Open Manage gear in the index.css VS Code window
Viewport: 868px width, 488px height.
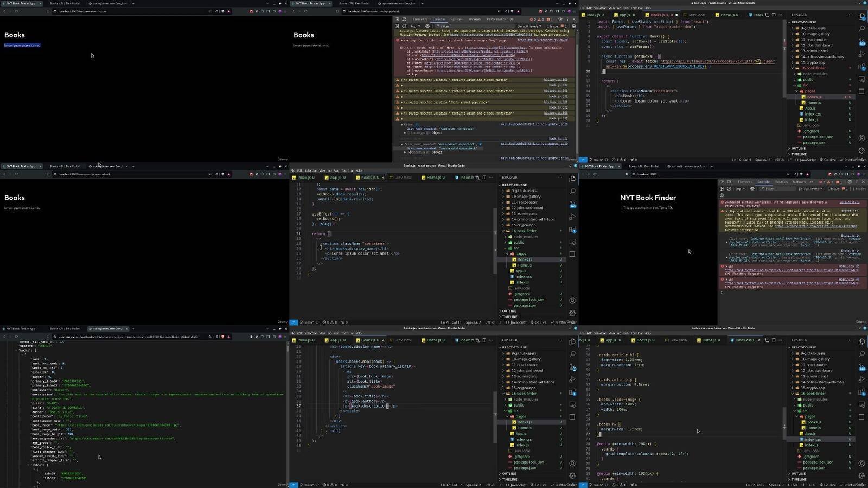861,476
